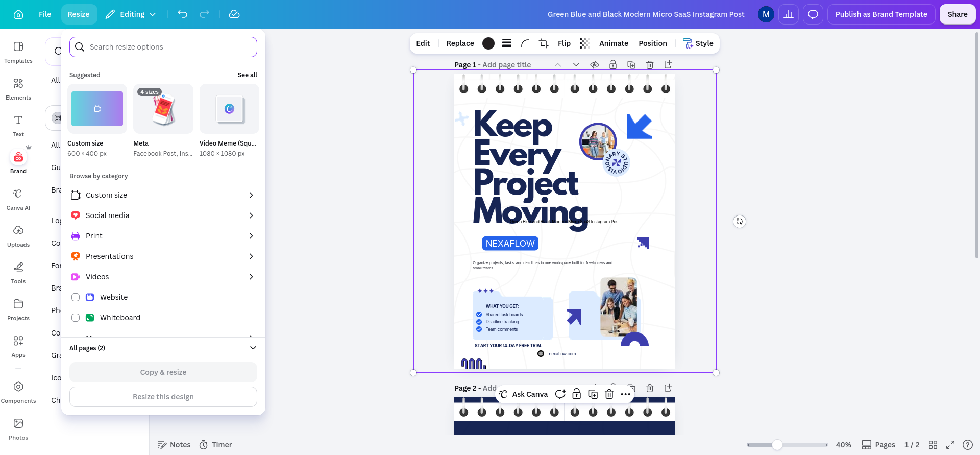Image resolution: width=980 pixels, height=455 pixels.
Task: Expand the Custom size category
Action: click(163, 195)
